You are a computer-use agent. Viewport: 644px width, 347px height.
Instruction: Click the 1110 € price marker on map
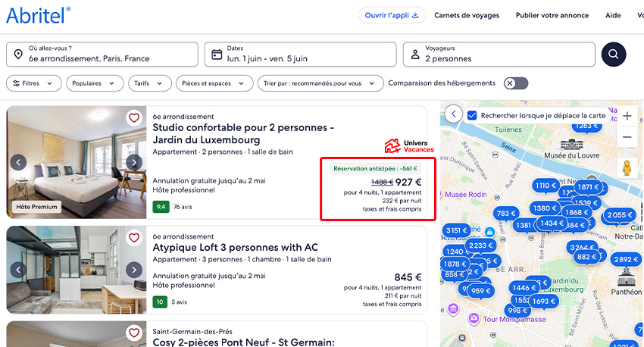pyautogui.click(x=545, y=186)
